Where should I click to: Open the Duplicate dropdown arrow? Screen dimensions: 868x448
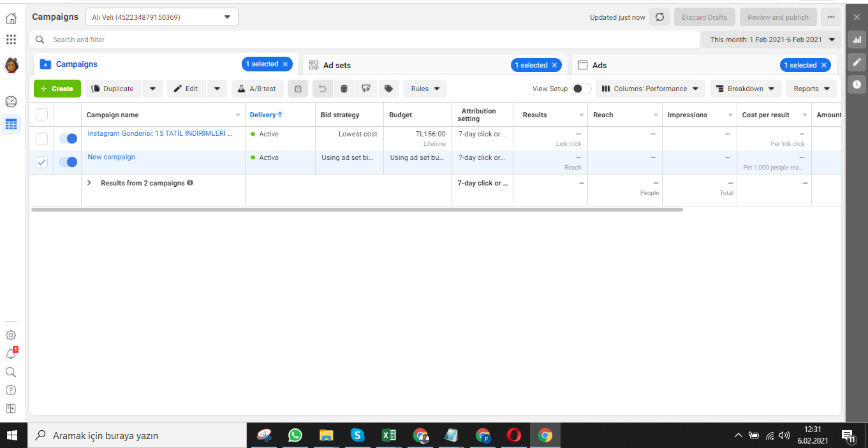point(152,89)
